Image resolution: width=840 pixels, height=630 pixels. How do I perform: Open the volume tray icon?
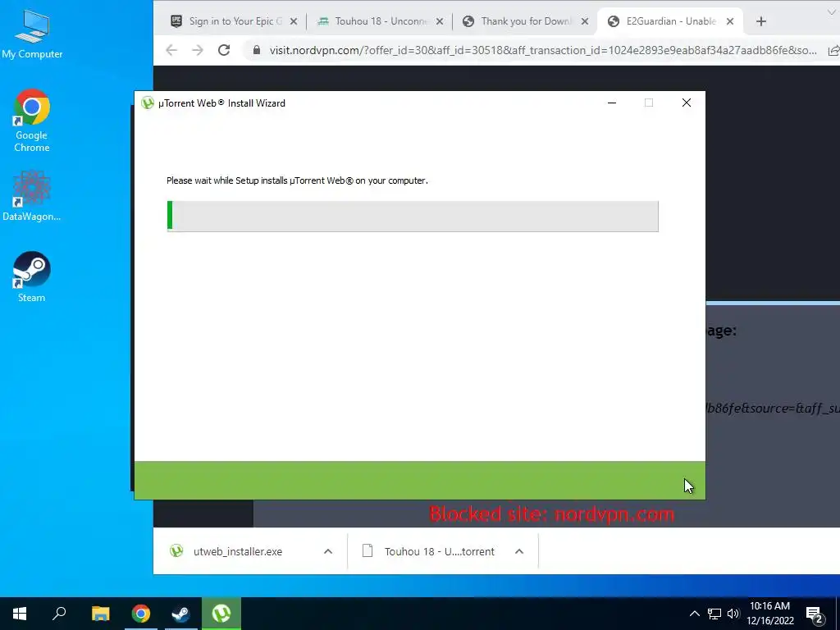tap(733, 614)
